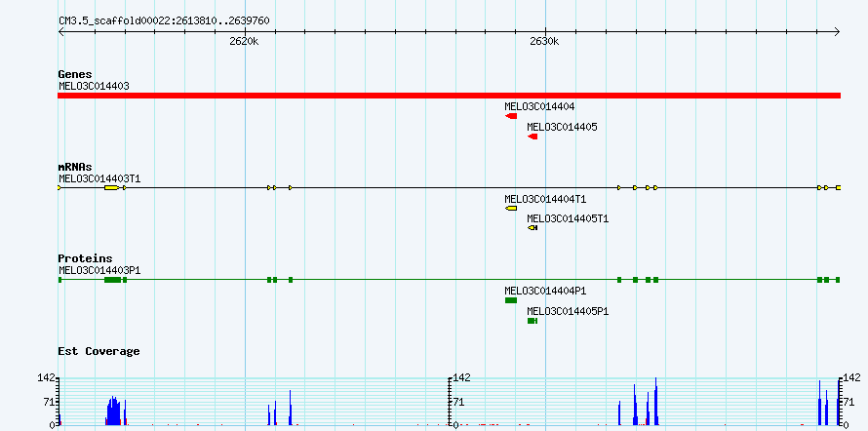868x431 pixels.
Task: Click the Genes track heading
Action: 75,74
